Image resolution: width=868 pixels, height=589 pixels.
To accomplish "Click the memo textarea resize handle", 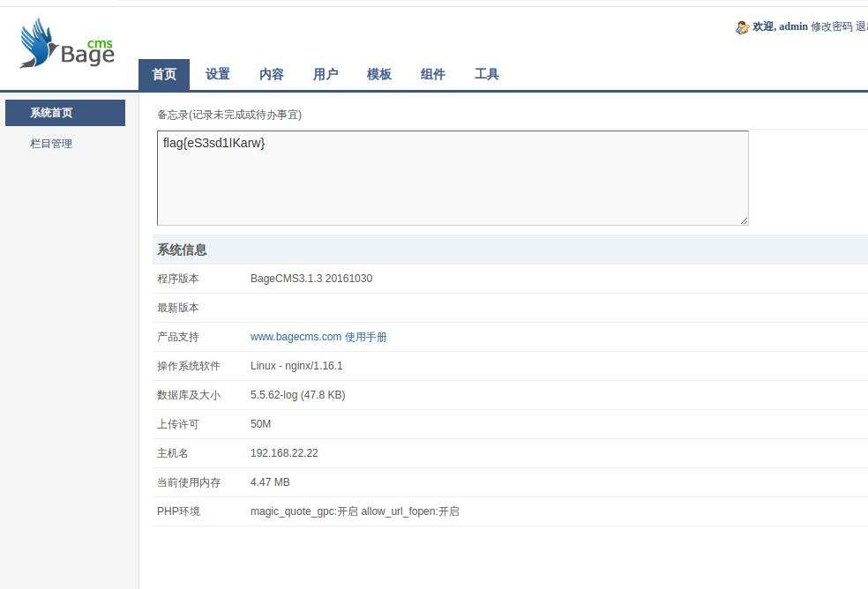I will 744,220.
